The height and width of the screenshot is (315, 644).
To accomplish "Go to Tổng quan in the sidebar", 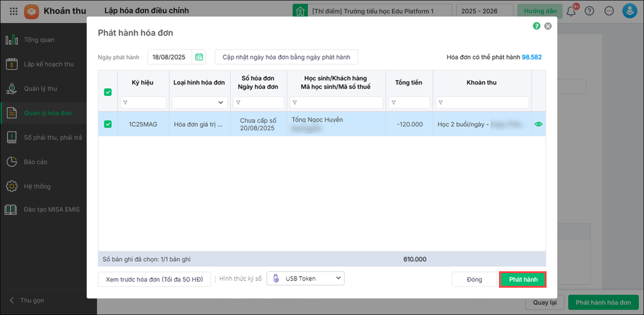I will 39,39.
